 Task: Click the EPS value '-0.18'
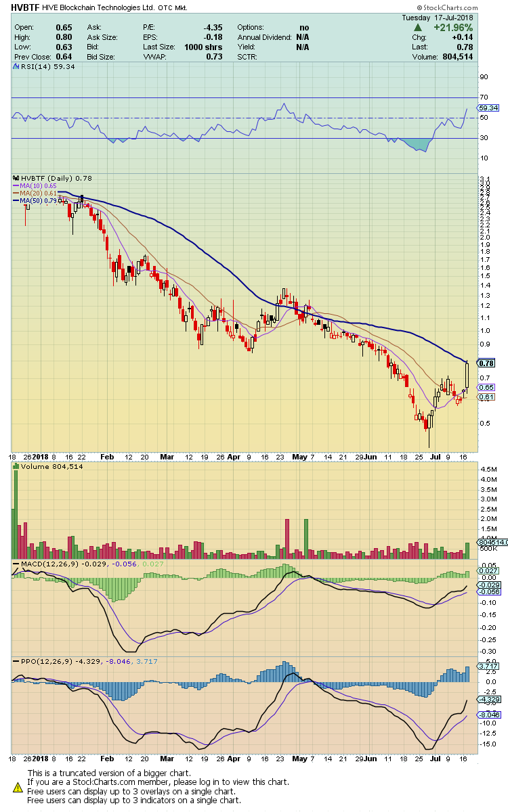213,37
